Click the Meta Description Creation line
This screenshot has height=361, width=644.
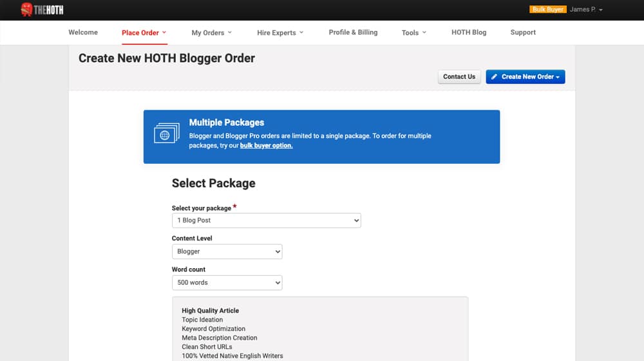(x=220, y=338)
